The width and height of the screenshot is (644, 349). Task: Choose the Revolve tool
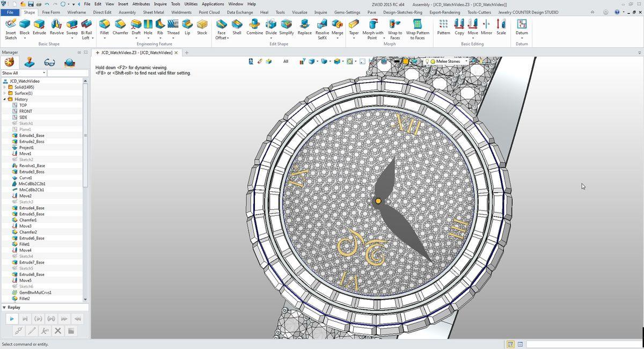pyautogui.click(x=56, y=28)
